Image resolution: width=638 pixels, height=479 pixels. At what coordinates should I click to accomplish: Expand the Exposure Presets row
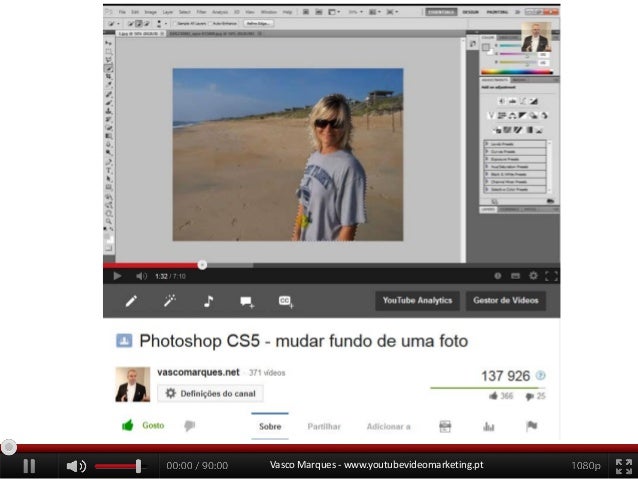[x=515, y=159]
